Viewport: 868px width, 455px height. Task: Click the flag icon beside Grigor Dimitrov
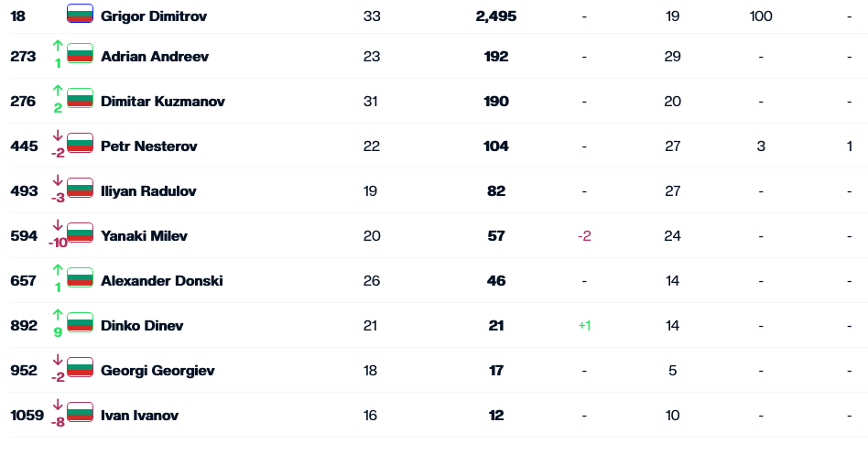(81, 15)
